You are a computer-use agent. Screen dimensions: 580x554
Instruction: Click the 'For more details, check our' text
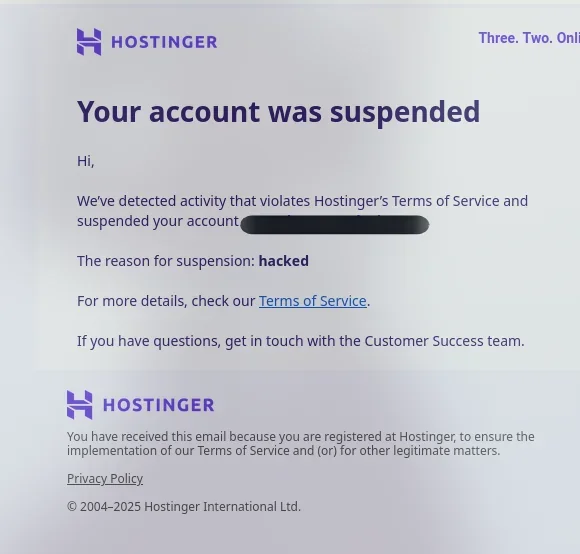(166, 301)
